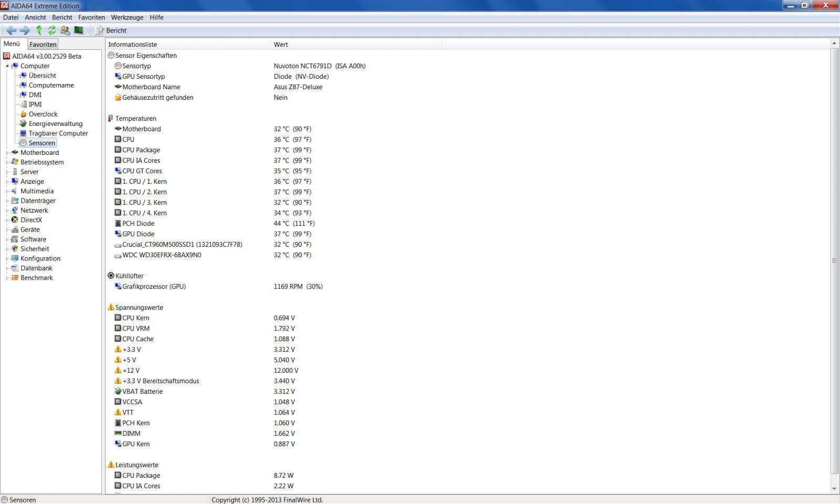Expand the Netzwerk tree node
The height and width of the screenshot is (504, 840).
[x=7, y=211]
